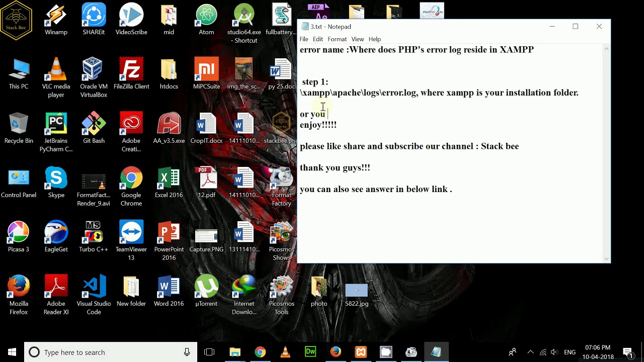Open the volume control in tray
The height and width of the screenshot is (362, 644).
554,352
